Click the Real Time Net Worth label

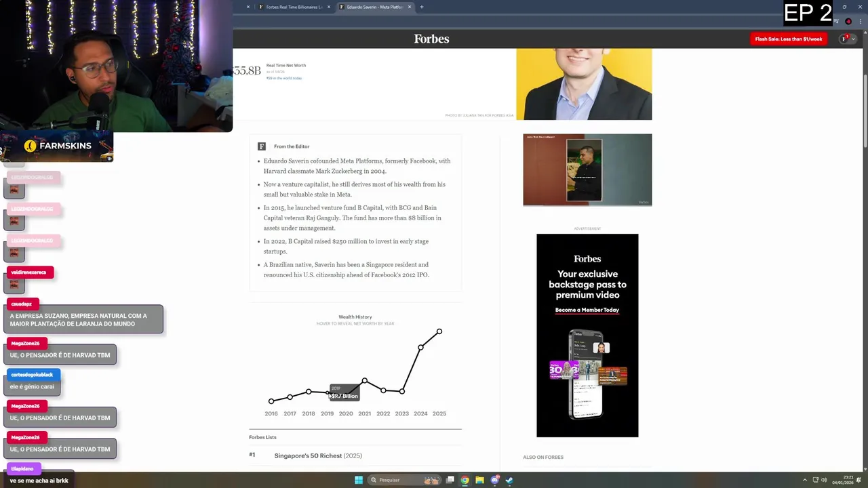pos(286,65)
